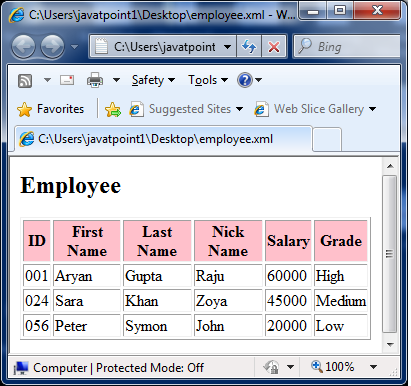Click the Low grade cell
411x386 pixels.
(341, 326)
